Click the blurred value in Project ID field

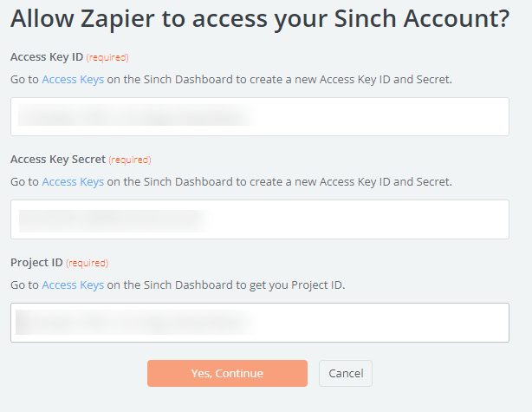134,323
